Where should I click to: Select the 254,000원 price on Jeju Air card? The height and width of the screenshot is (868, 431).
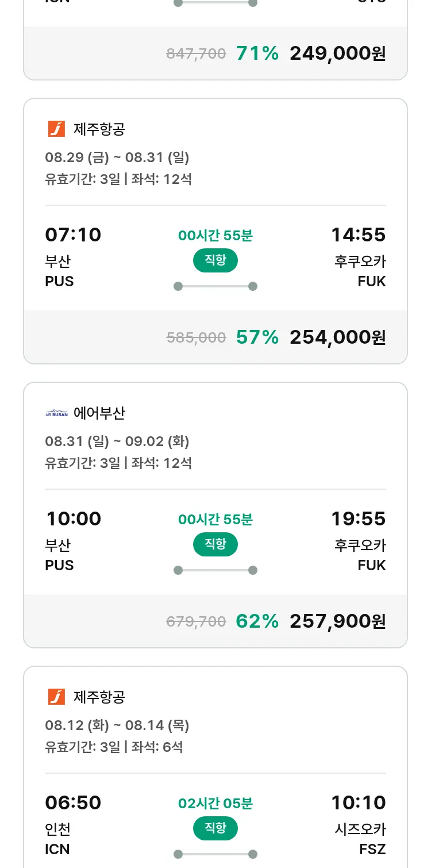pyautogui.click(x=337, y=337)
